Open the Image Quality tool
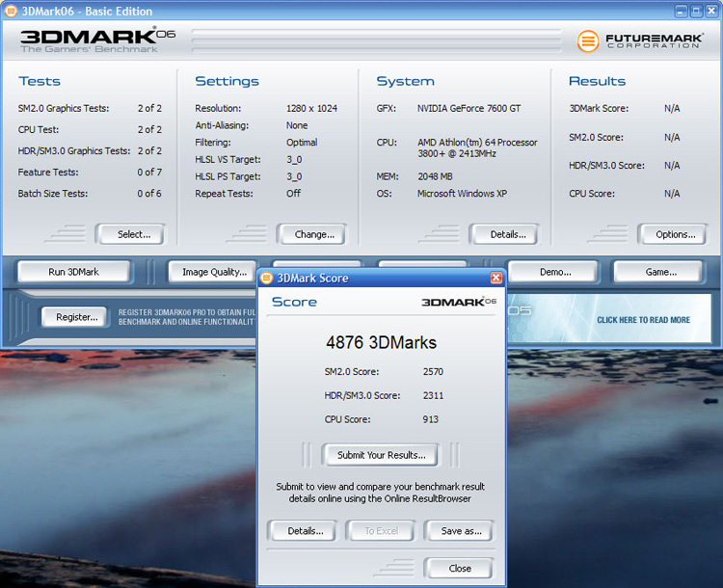 [x=213, y=272]
